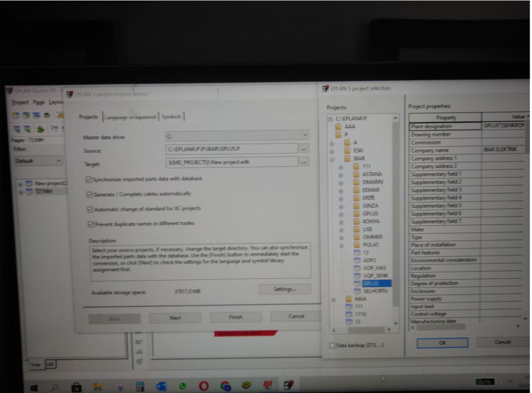
Task: Click Finish to start the conversion
Action: click(x=236, y=317)
